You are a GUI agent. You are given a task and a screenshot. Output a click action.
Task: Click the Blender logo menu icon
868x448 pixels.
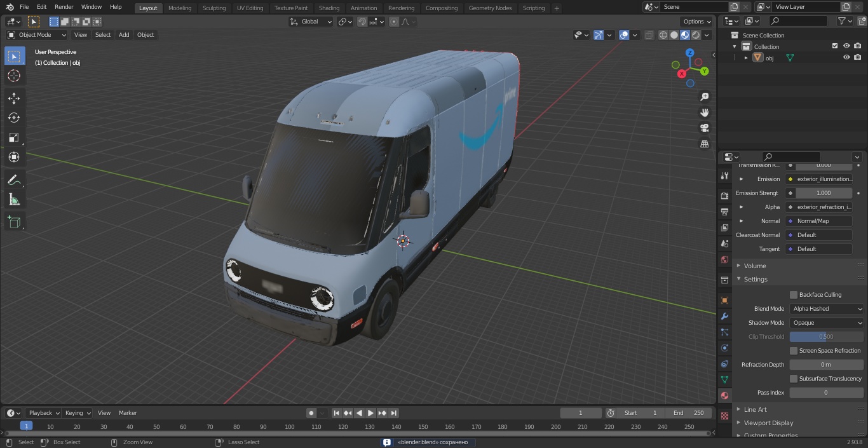10,7
